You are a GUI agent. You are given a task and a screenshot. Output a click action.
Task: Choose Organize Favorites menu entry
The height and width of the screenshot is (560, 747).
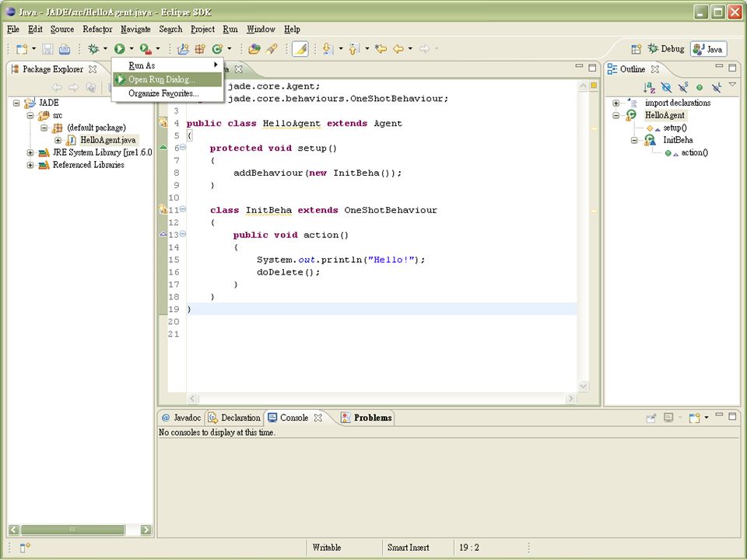point(168,93)
